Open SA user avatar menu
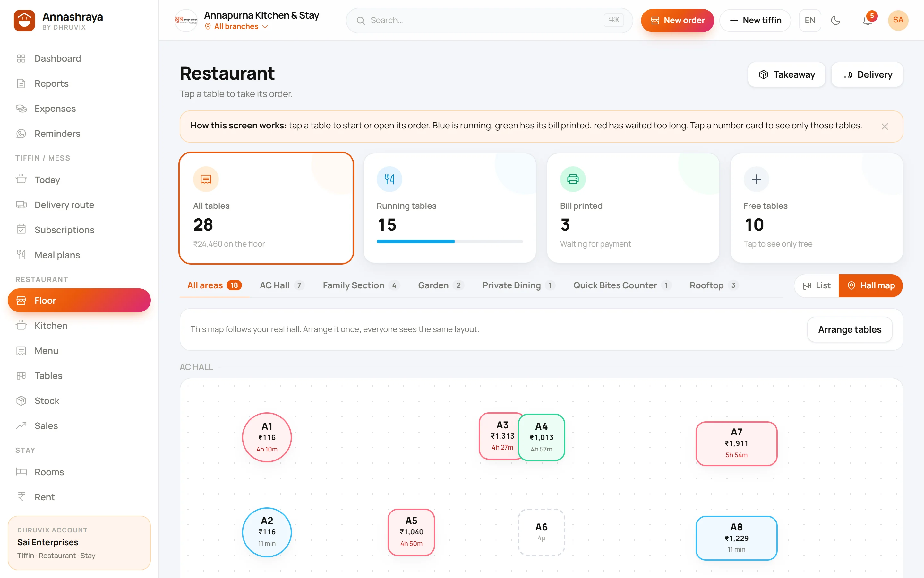 (x=898, y=20)
